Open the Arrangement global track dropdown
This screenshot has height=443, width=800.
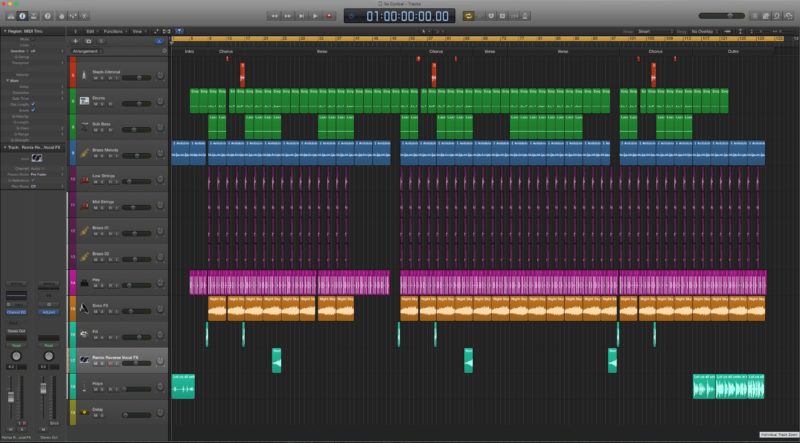click(87, 51)
